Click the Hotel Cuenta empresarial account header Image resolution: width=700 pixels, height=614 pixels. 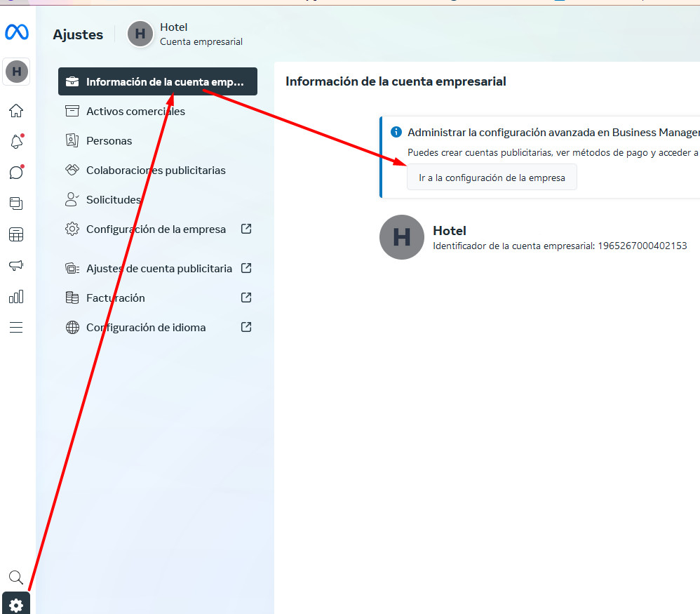[185, 34]
